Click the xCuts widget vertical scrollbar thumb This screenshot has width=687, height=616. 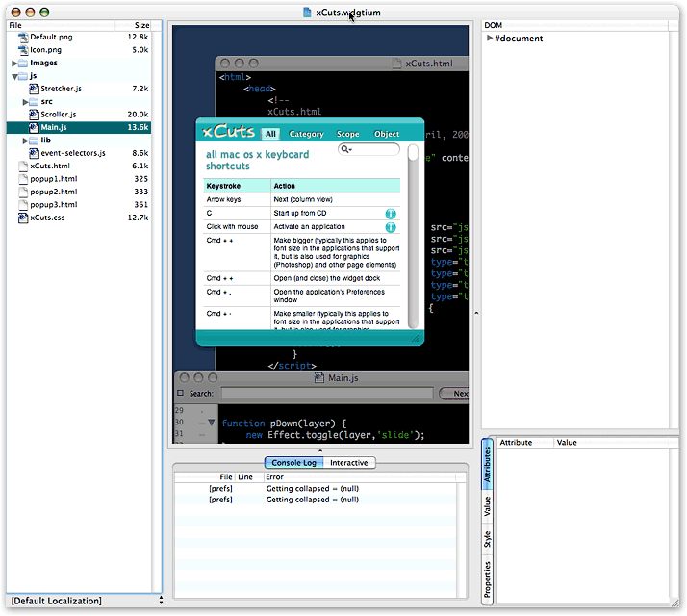pos(413,153)
